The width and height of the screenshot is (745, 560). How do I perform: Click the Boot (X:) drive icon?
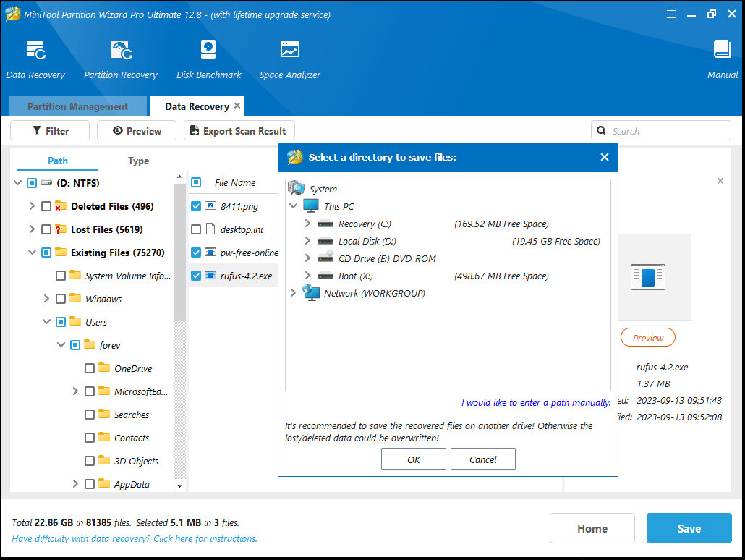coord(325,276)
